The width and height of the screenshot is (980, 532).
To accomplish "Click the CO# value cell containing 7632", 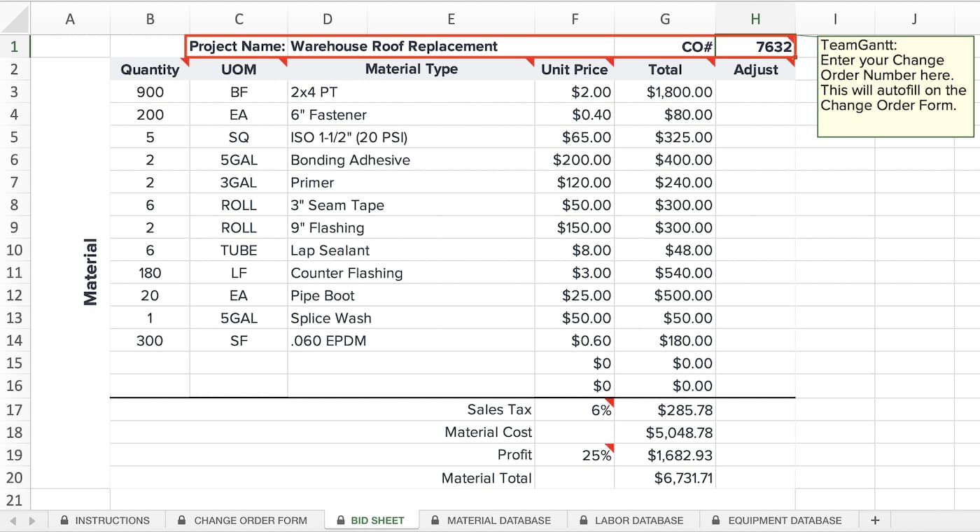I will coord(755,47).
